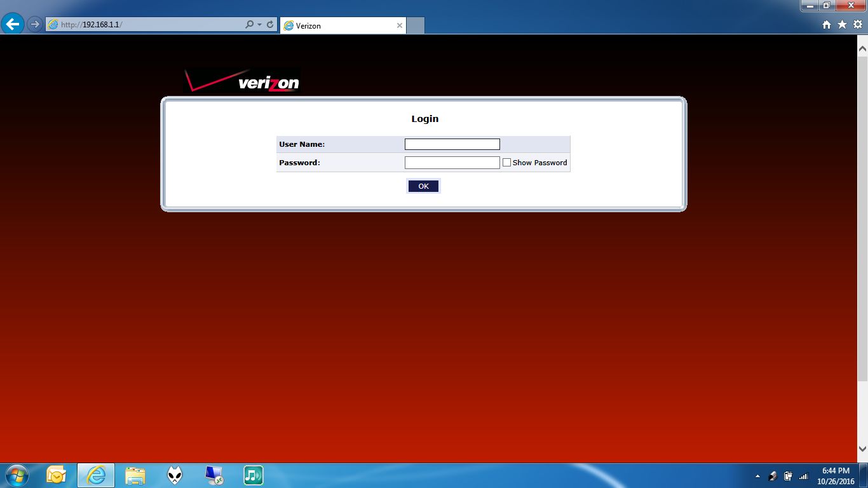Click the scrollbar down arrow
This screenshot has width=868, height=488.
862,450
